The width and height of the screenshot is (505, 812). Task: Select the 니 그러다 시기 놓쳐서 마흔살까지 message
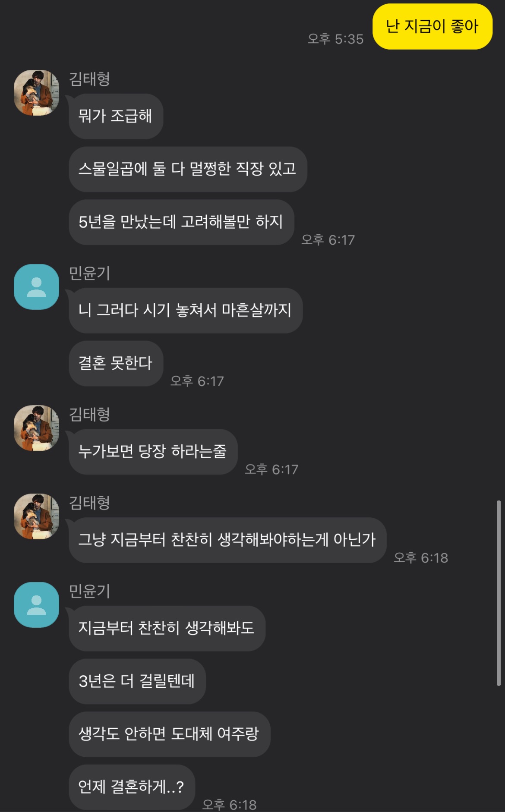pyautogui.click(x=186, y=311)
